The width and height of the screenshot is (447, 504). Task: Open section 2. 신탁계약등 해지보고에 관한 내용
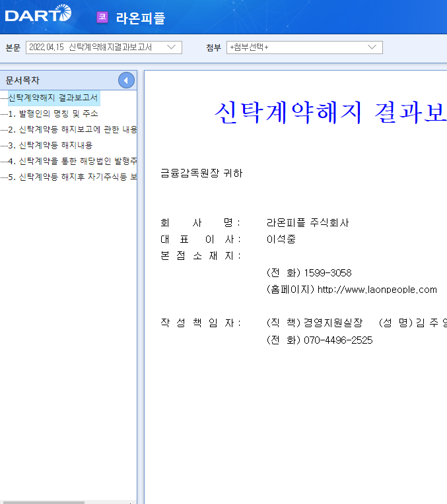click(73, 129)
